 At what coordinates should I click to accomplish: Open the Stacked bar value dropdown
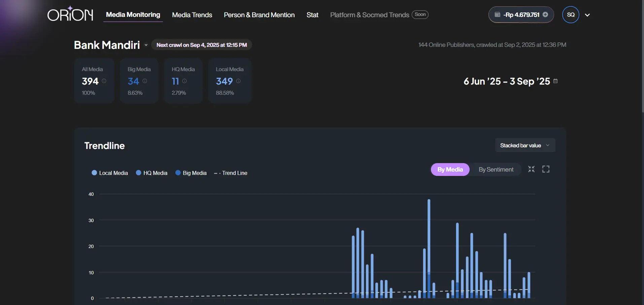point(525,145)
